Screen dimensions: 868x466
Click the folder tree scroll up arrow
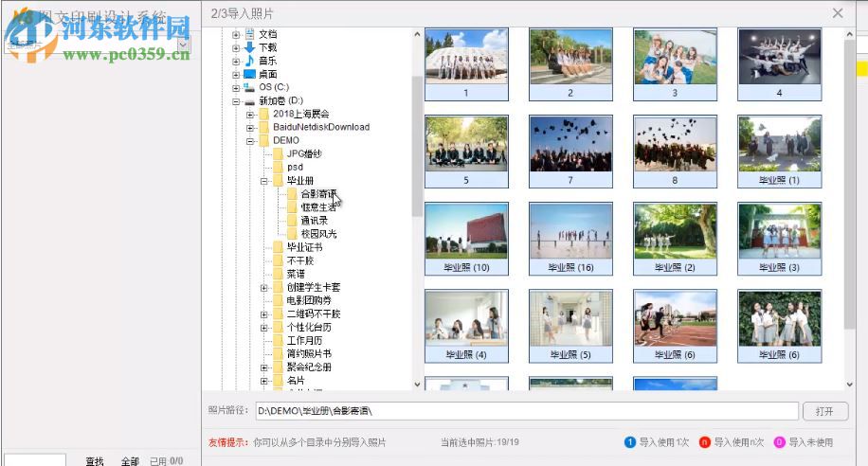pos(417,34)
